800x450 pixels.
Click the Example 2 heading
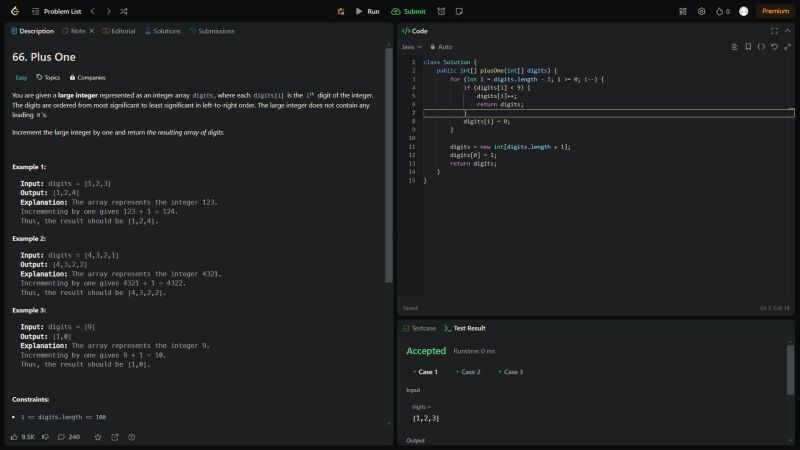tap(29, 239)
